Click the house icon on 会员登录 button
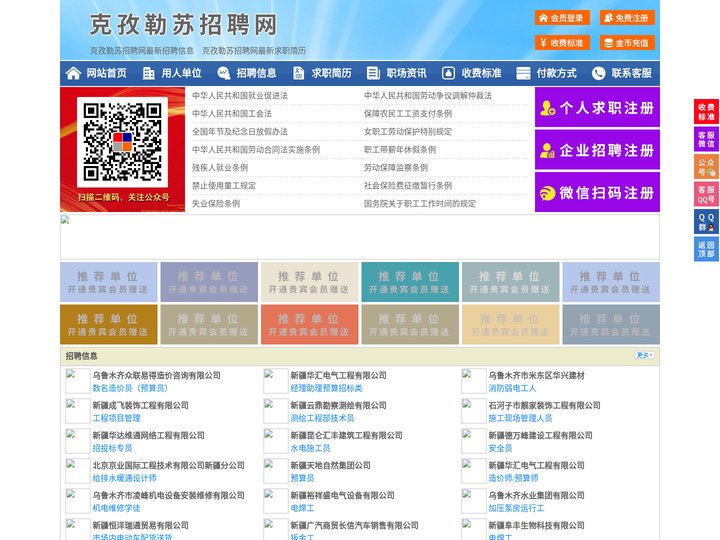 (x=543, y=18)
